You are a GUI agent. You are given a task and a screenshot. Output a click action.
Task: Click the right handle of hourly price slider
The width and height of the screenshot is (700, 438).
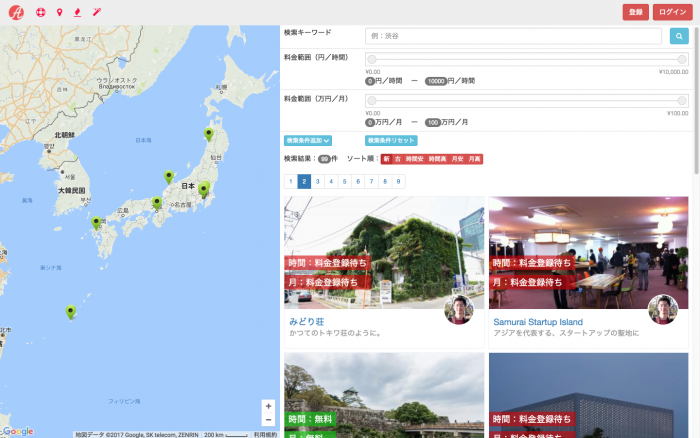click(x=682, y=59)
